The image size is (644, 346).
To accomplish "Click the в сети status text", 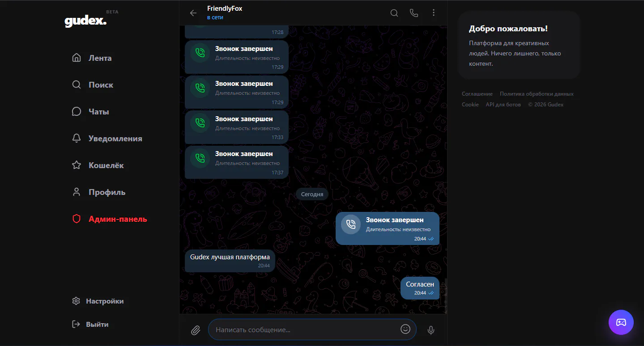I will pos(215,17).
